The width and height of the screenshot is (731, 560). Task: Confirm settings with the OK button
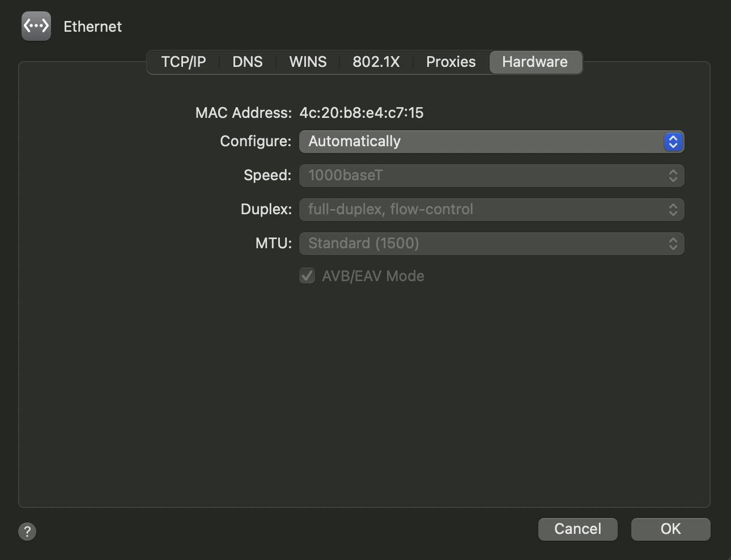(x=670, y=529)
